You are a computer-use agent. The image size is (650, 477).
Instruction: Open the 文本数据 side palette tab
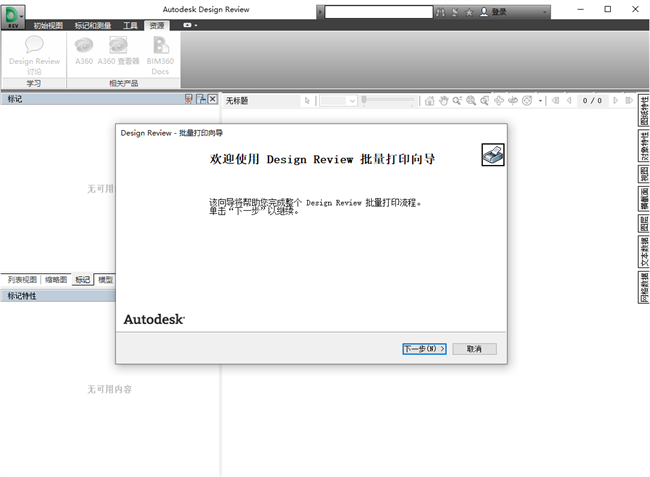tap(644, 252)
